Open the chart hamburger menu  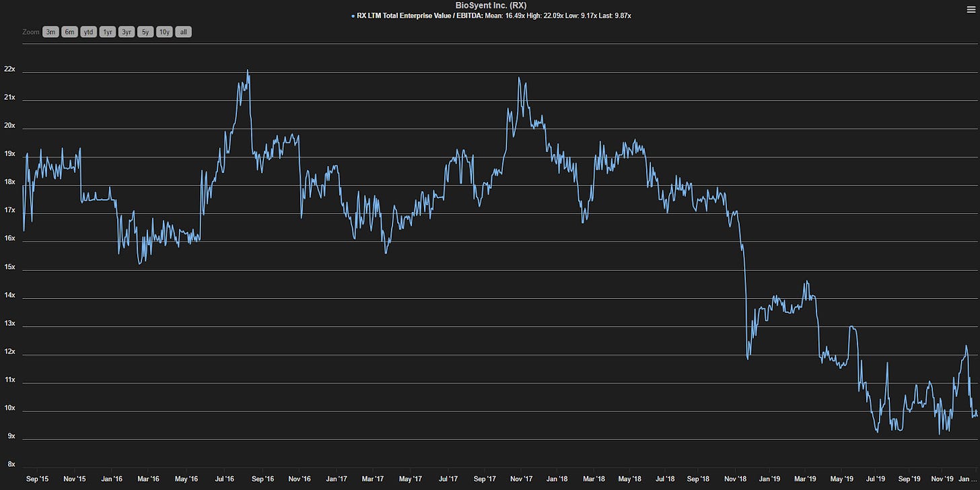tap(971, 9)
